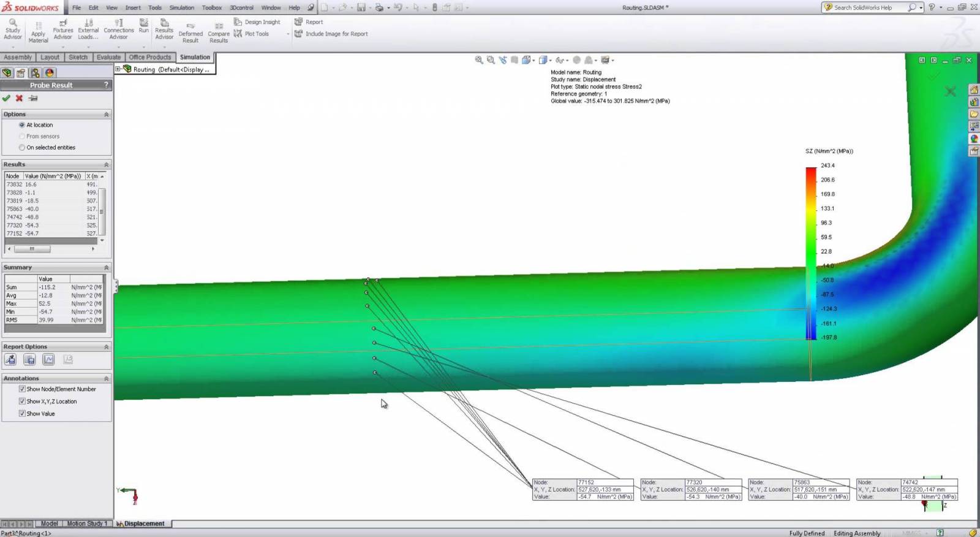Image resolution: width=980 pixels, height=537 pixels.
Task: Switch to the Office Products tab
Action: [150, 57]
